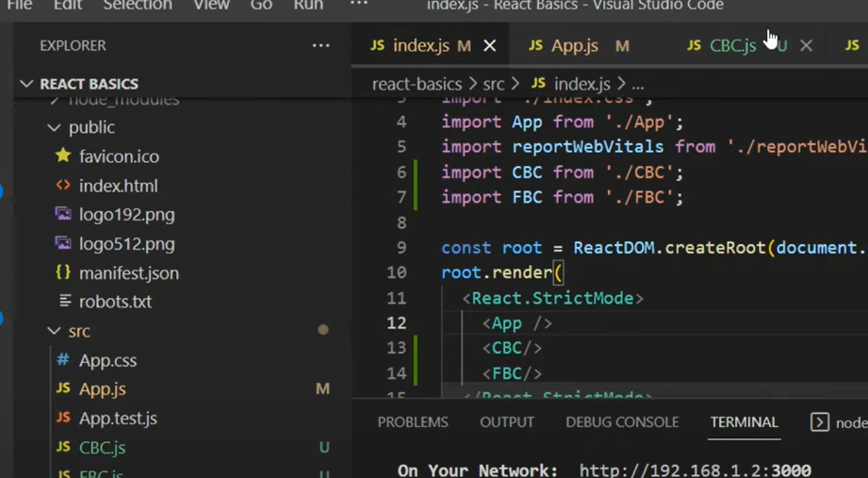Click the U status badge on explorer CBC.js
Screen dimensions: 868x478
[x=324, y=447]
